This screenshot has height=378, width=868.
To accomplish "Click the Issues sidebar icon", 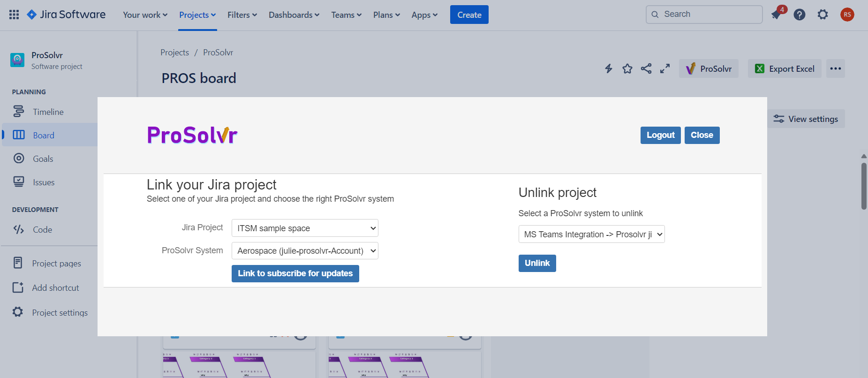I will [19, 182].
